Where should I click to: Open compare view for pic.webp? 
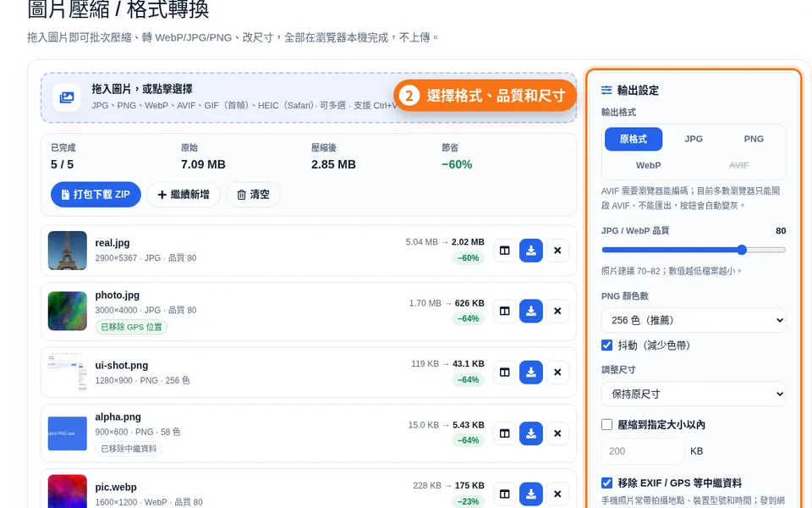click(x=504, y=494)
